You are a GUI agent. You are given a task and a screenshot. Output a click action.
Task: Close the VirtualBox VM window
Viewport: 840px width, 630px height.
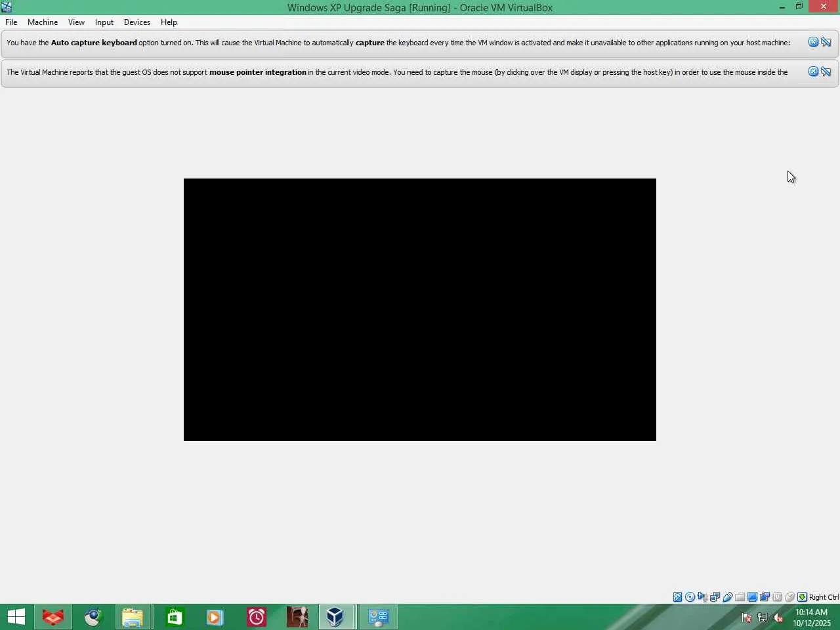[824, 7]
